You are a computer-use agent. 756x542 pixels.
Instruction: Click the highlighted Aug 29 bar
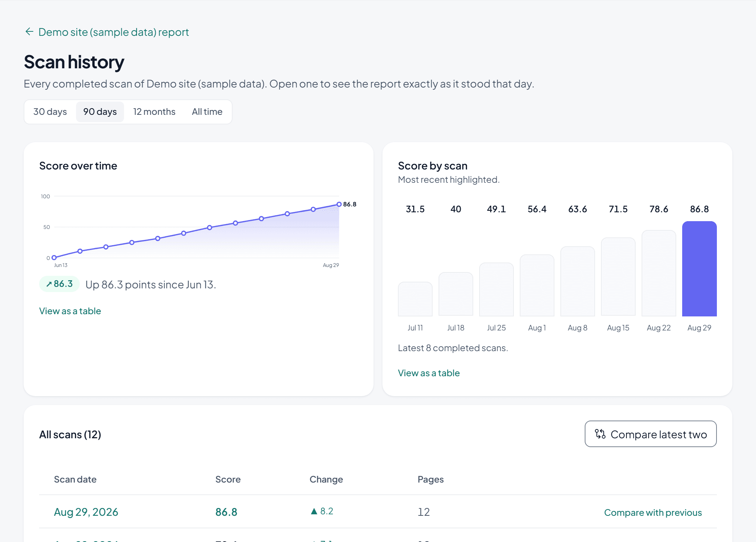[x=700, y=269]
